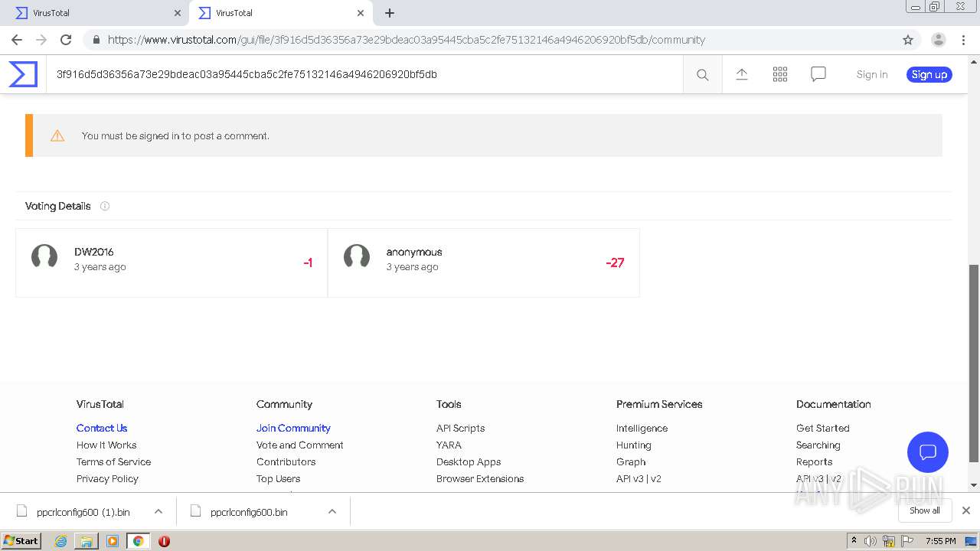Open the Desktop Apps link
Image resolution: width=980 pixels, height=551 pixels.
tap(469, 461)
